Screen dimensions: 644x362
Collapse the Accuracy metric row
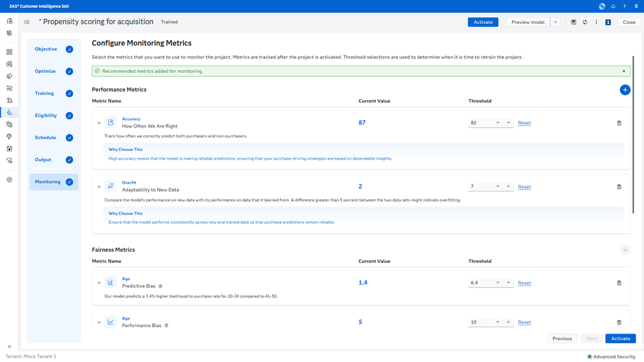(99, 123)
